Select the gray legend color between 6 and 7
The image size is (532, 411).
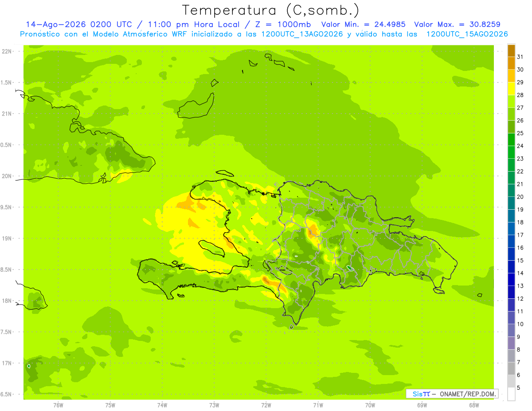click(x=511, y=369)
